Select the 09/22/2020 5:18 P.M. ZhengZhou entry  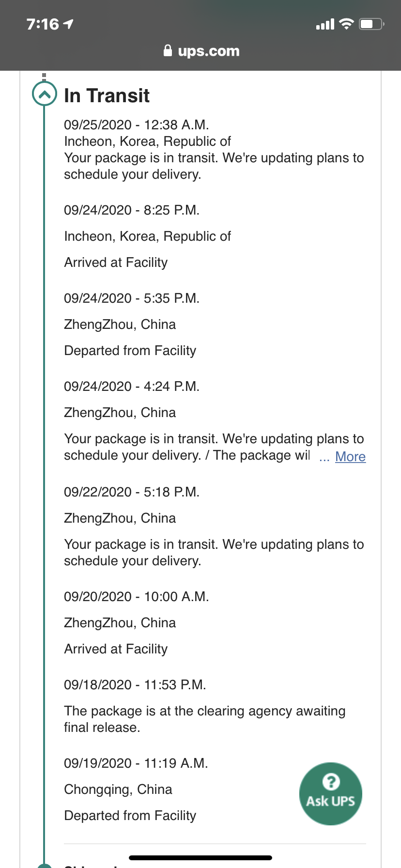click(214, 527)
